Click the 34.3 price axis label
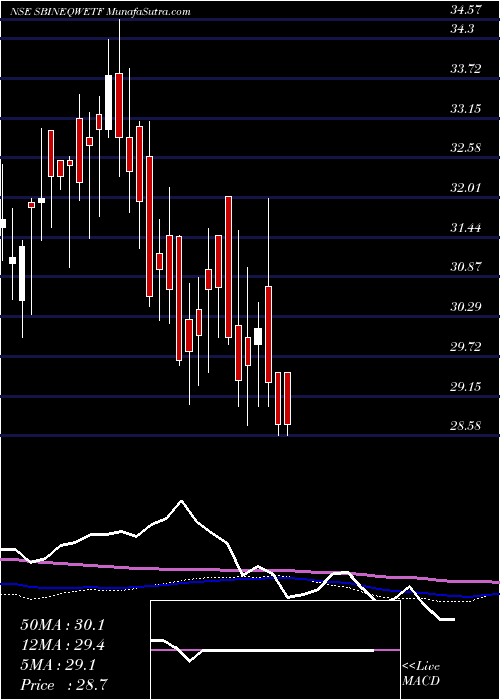 pos(462,29)
